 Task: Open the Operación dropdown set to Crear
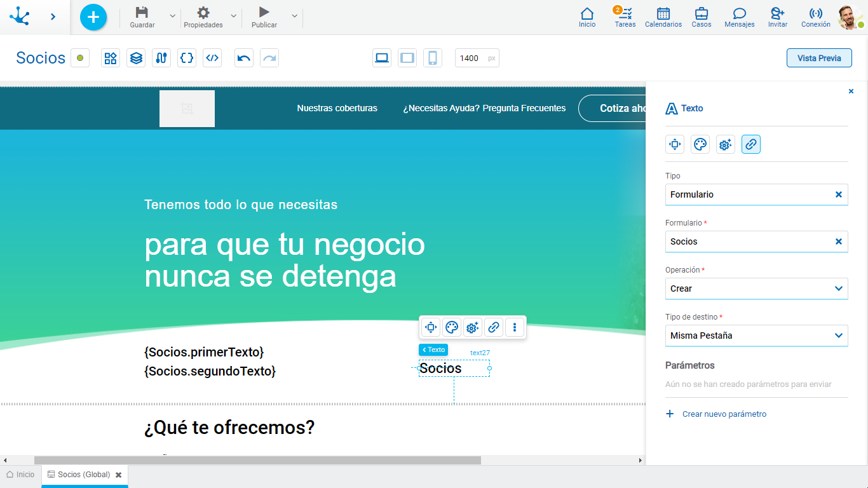[x=757, y=288]
